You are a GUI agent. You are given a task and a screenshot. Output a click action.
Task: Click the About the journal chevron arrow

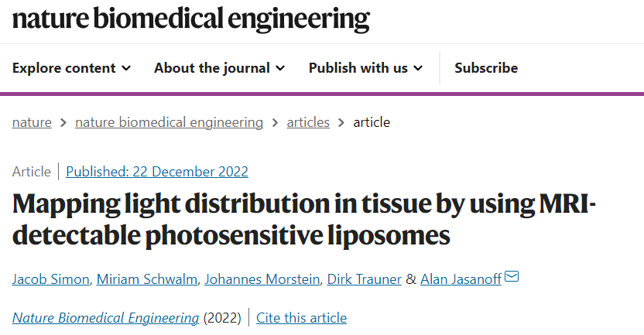coord(280,68)
